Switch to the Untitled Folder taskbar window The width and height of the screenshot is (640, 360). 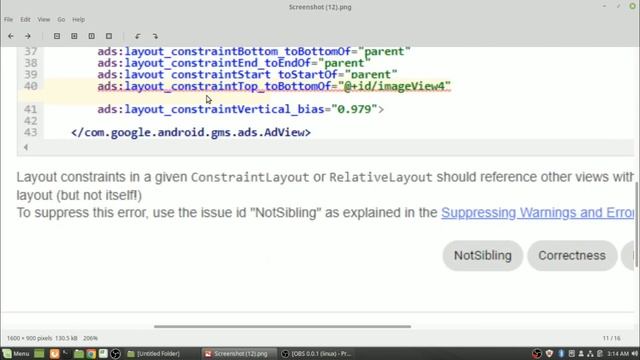tap(153, 353)
